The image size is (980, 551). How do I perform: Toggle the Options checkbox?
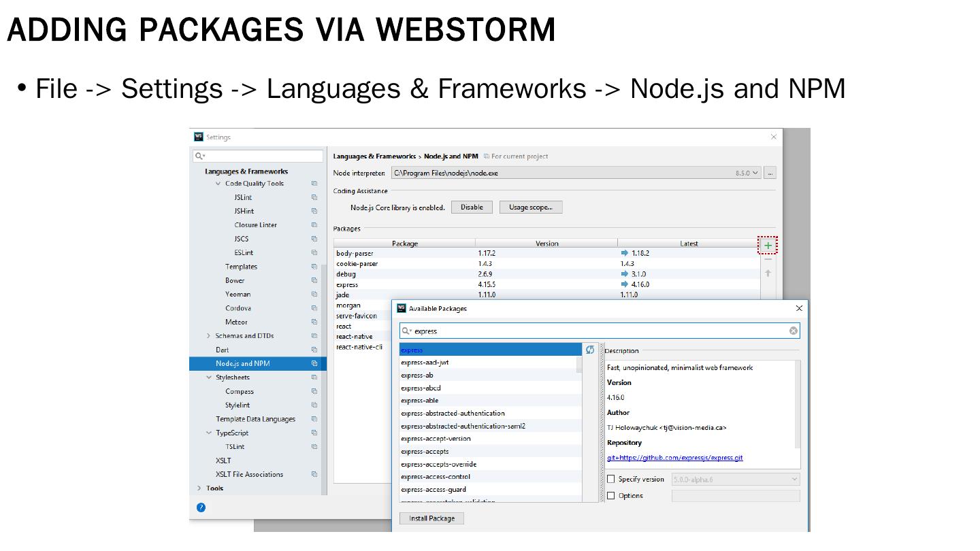pyautogui.click(x=611, y=496)
